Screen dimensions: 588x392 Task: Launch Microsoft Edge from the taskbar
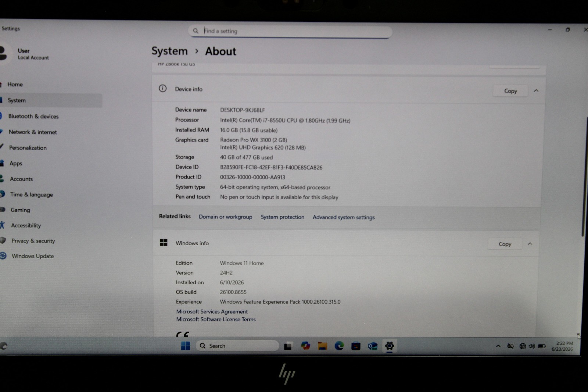339,346
